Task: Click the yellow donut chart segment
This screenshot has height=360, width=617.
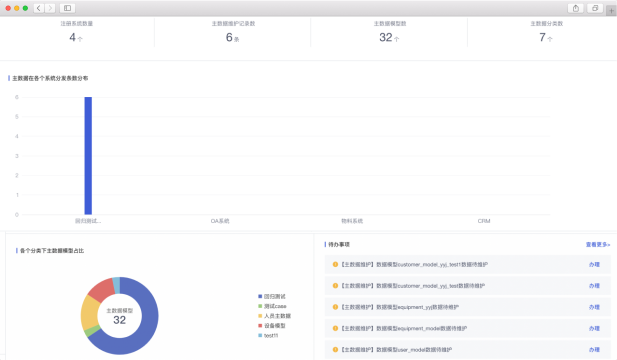Action: pos(89,314)
